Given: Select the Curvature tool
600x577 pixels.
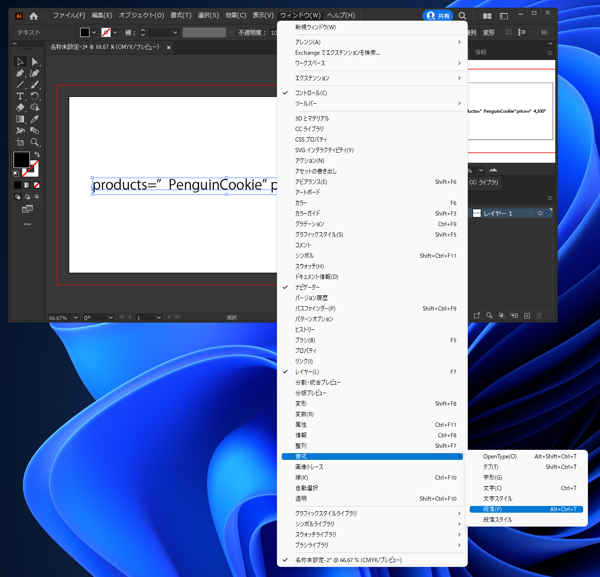Looking at the screenshot, I should (34, 73).
